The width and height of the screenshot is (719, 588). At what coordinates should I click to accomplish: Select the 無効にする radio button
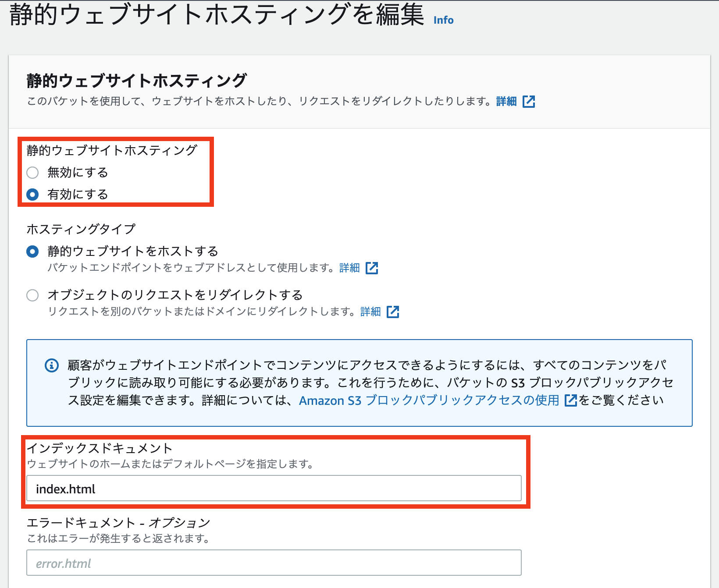pyautogui.click(x=32, y=173)
